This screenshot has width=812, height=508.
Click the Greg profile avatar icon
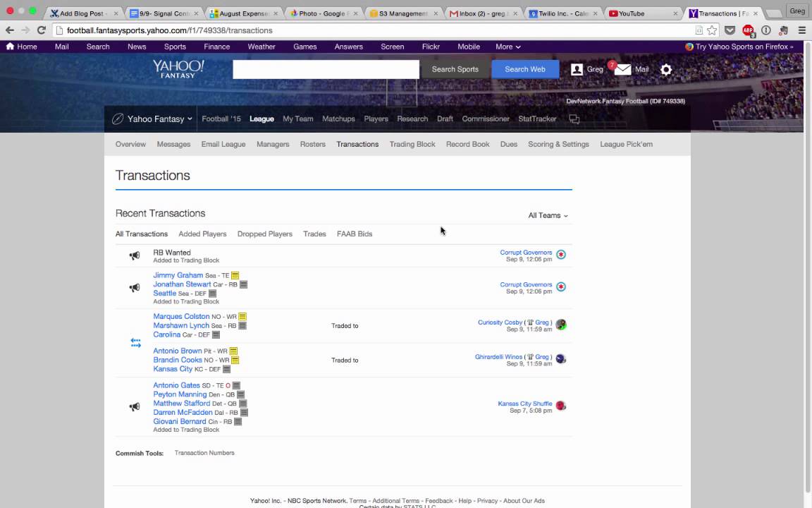577,69
